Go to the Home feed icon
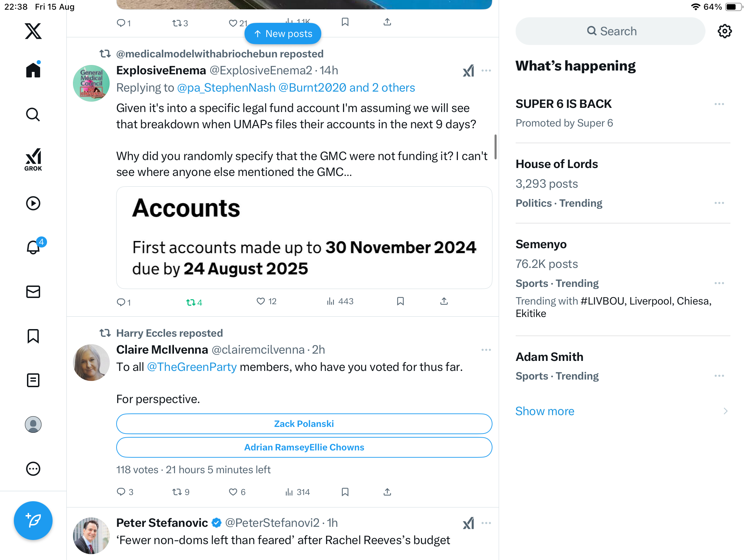Image resolution: width=747 pixels, height=560 pixels. click(33, 70)
